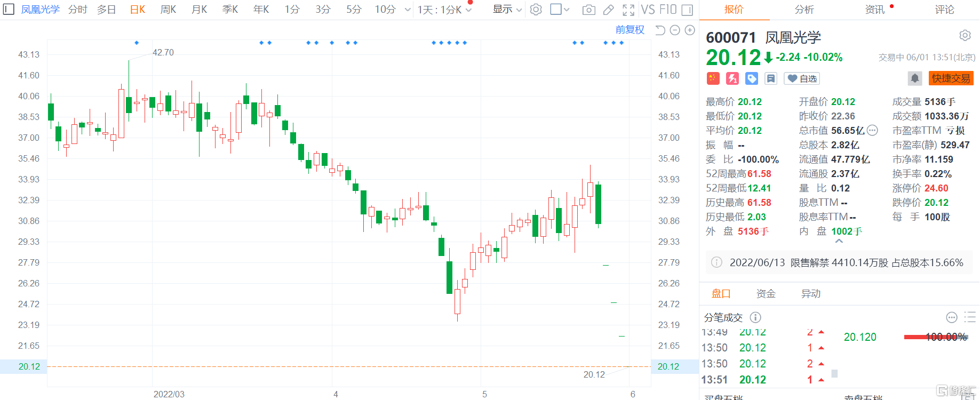Set a price alert with bell icon
Screen dimensions: 980x400
(915, 78)
